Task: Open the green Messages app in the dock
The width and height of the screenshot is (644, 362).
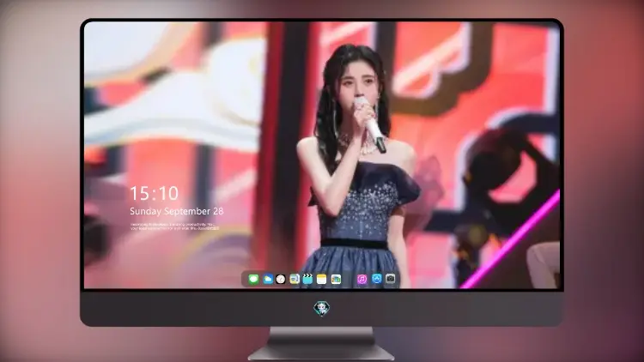Action: (253, 280)
